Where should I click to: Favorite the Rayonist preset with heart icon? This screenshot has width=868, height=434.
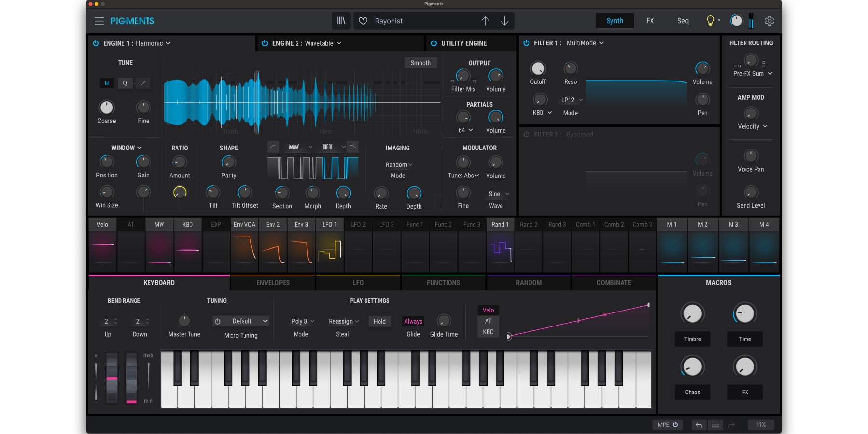click(x=363, y=21)
